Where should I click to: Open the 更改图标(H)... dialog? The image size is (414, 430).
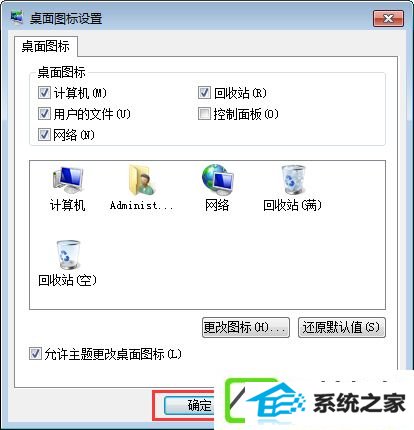pyautogui.click(x=246, y=327)
